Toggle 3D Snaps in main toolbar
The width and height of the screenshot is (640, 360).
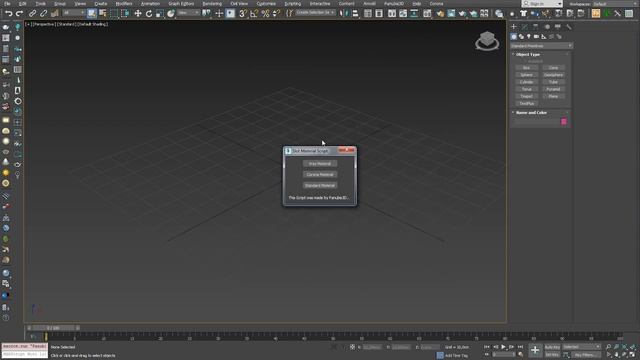(243, 13)
